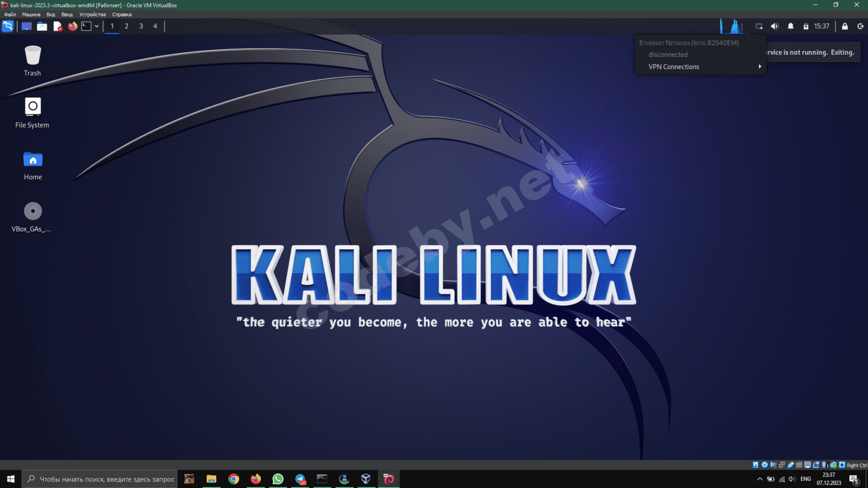Open the text editor launcher in panel
Image resolution: width=868 pixels, height=488 pixels.
[x=58, y=26]
